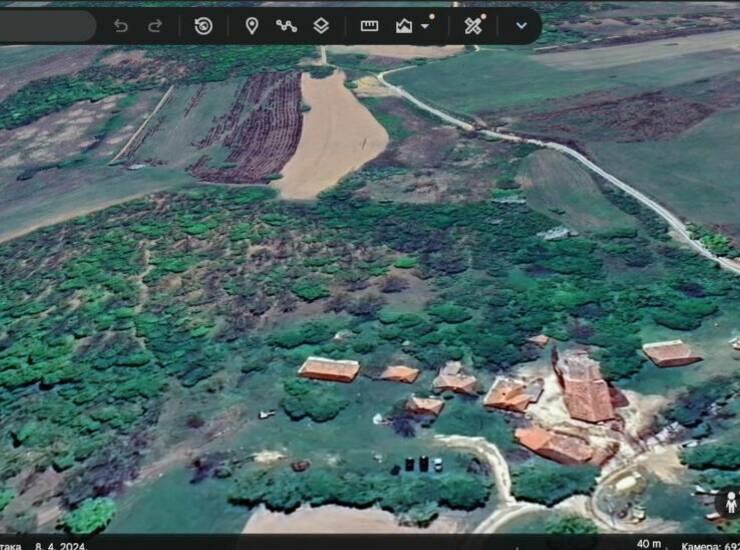Click the long red-roofed building left of the cluster
Viewport: 740px width, 550px height.
click(x=329, y=370)
